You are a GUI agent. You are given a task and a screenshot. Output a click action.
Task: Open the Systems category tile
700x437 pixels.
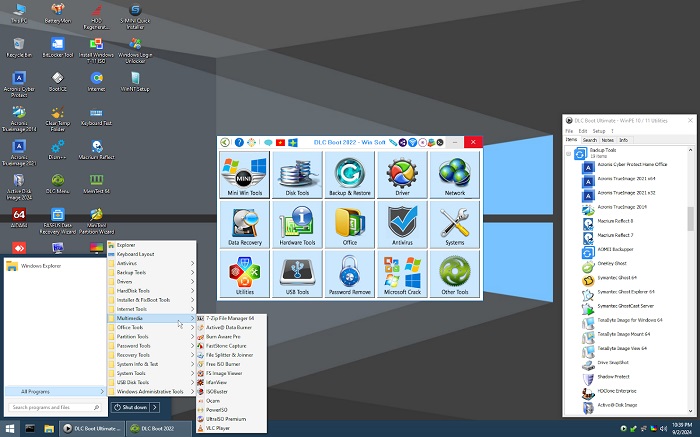point(454,224)
